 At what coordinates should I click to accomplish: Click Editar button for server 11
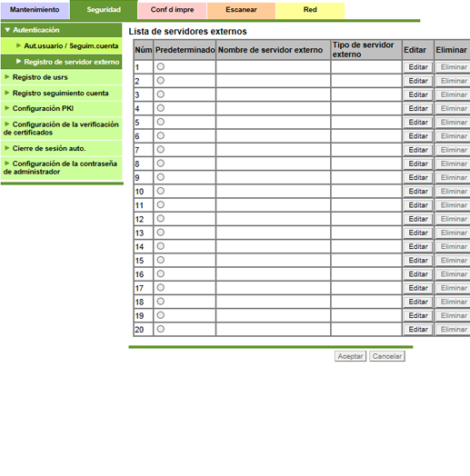[418, 205]
